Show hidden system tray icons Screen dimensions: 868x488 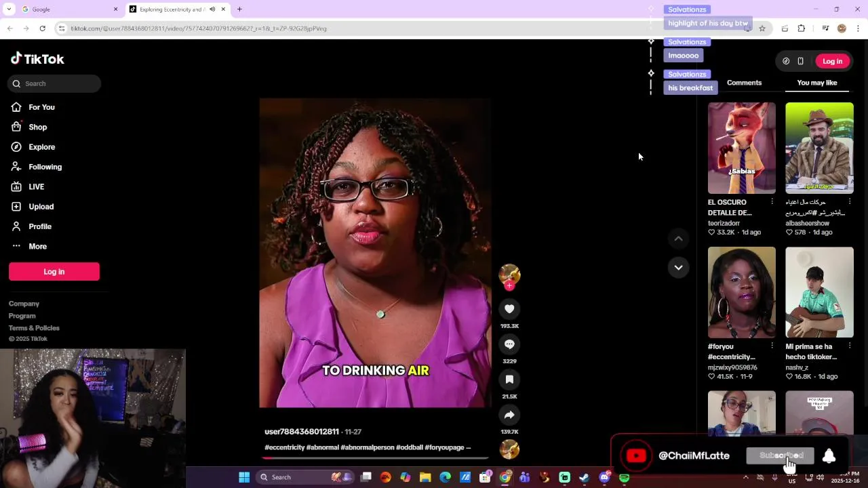tap(746, 477)
